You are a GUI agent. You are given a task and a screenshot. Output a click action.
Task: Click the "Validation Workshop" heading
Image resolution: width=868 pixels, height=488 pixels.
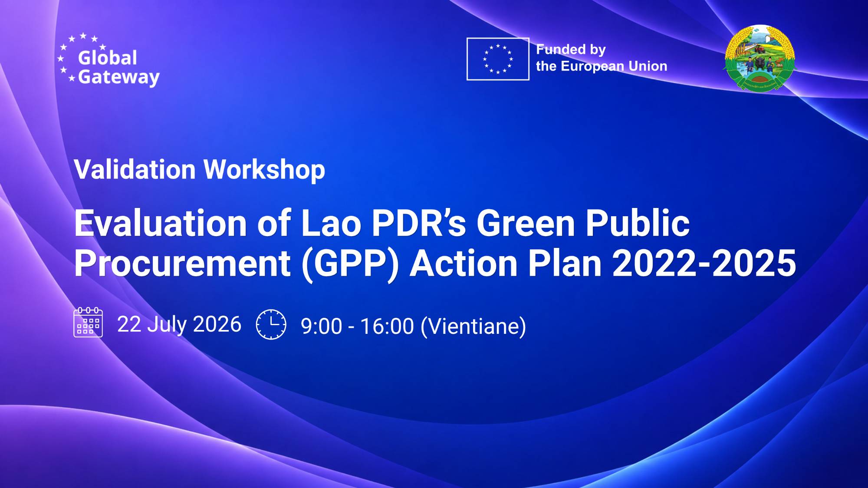pyautogui.click(x=200, y=169)
